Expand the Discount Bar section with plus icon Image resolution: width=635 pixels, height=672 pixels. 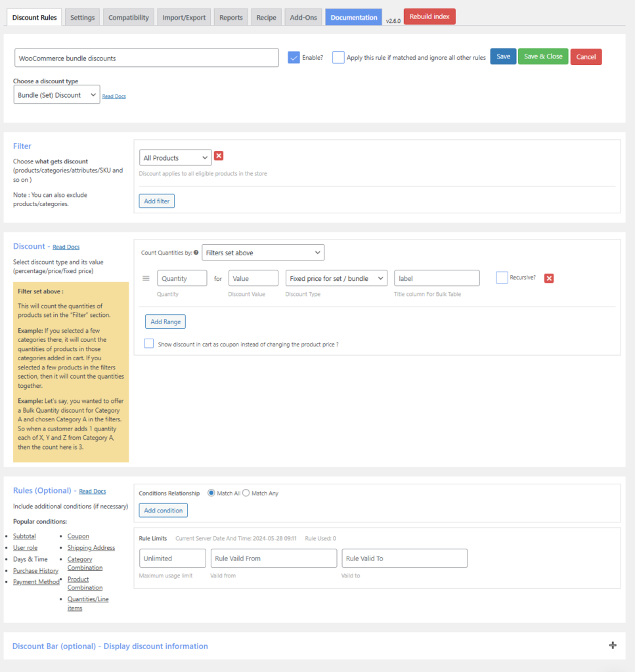click(x=612, y=646)
